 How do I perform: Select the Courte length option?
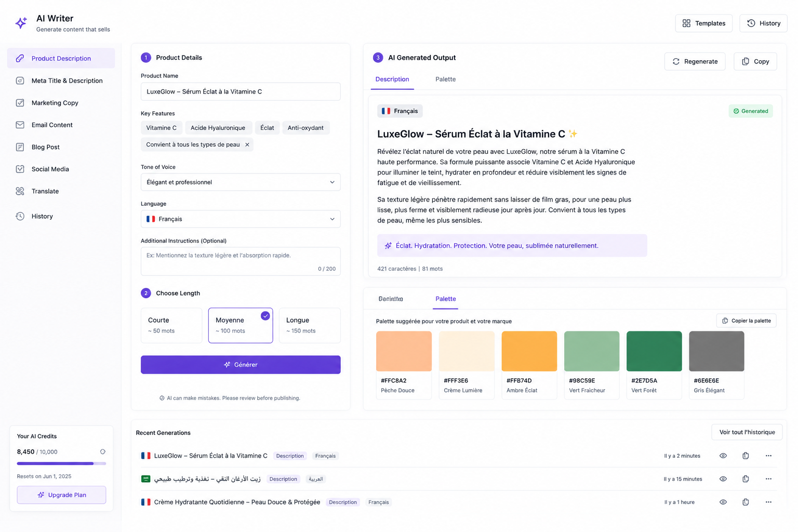[x=171, y=325]
